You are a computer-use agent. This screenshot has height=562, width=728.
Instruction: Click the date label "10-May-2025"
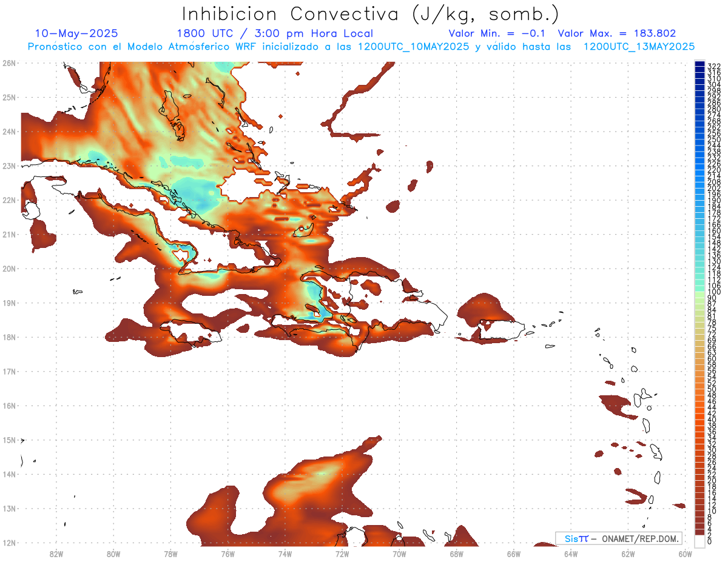[76, 33]
